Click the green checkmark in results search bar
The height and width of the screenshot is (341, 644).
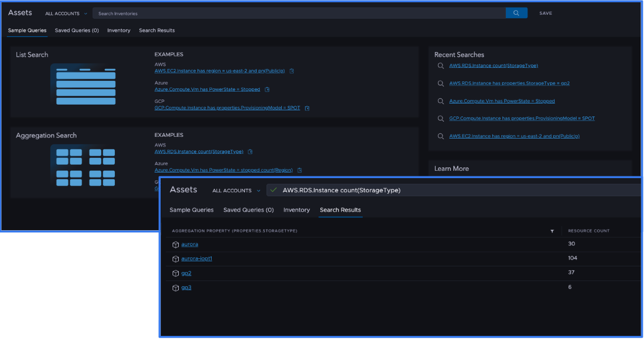point(274,190)
